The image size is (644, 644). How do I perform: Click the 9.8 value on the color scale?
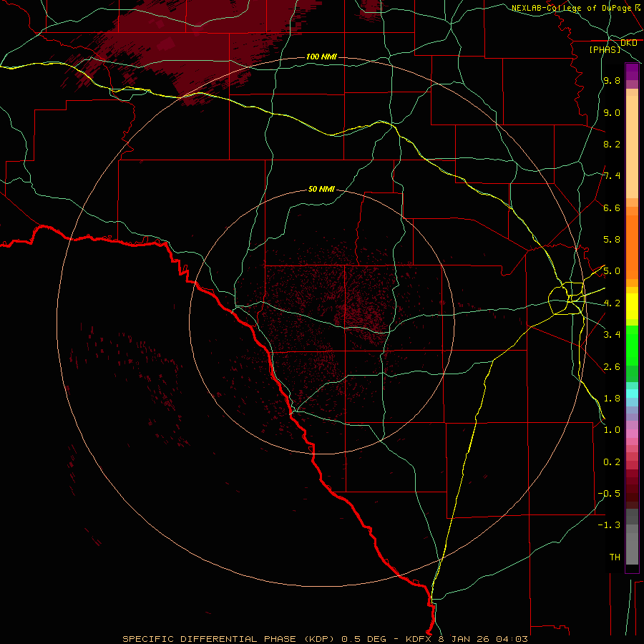612,80
